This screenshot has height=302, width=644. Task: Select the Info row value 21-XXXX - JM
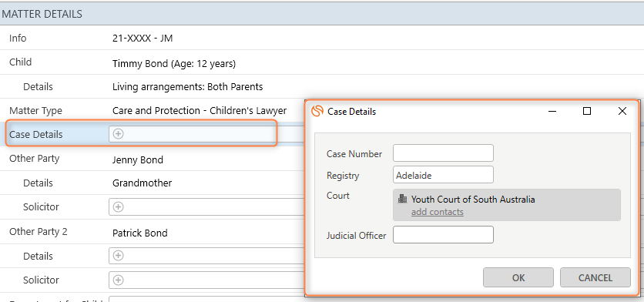pyautogui.click(x=143, y=39)
